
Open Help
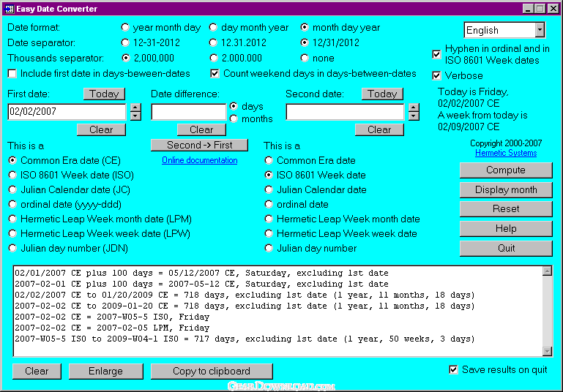pos(506,228)
